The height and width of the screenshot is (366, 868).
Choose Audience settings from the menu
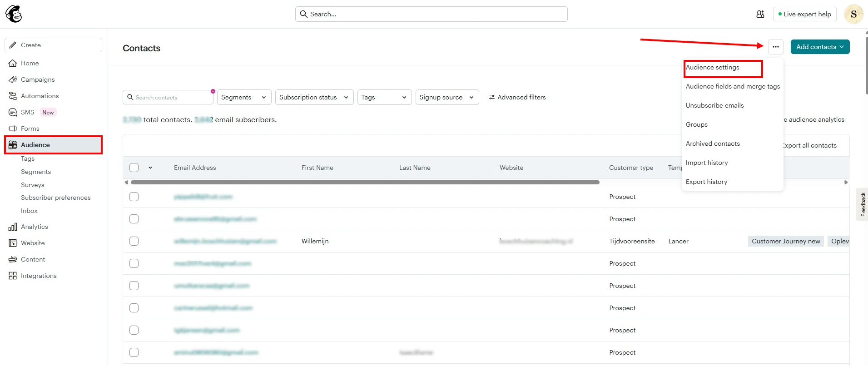coord(713,67)
